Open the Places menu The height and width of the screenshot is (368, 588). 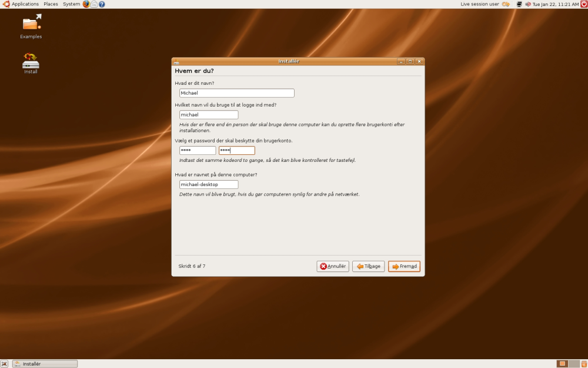pos(51,4)
